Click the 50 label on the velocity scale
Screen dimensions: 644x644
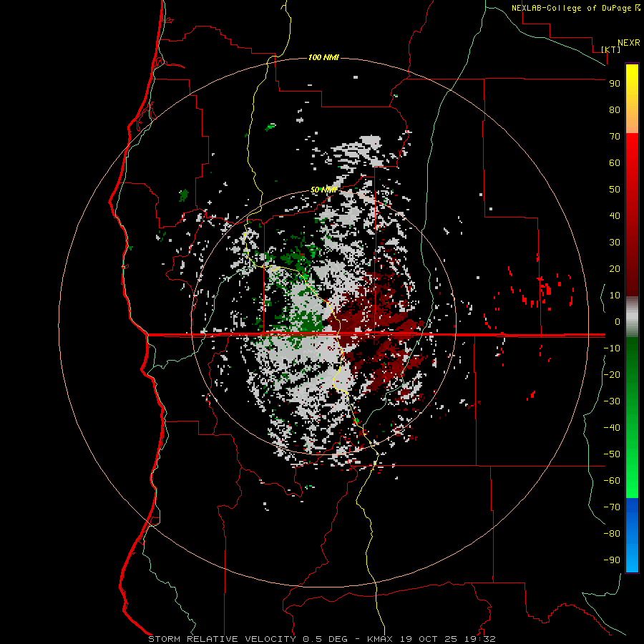pyautogui.click(x=615, y=190)
